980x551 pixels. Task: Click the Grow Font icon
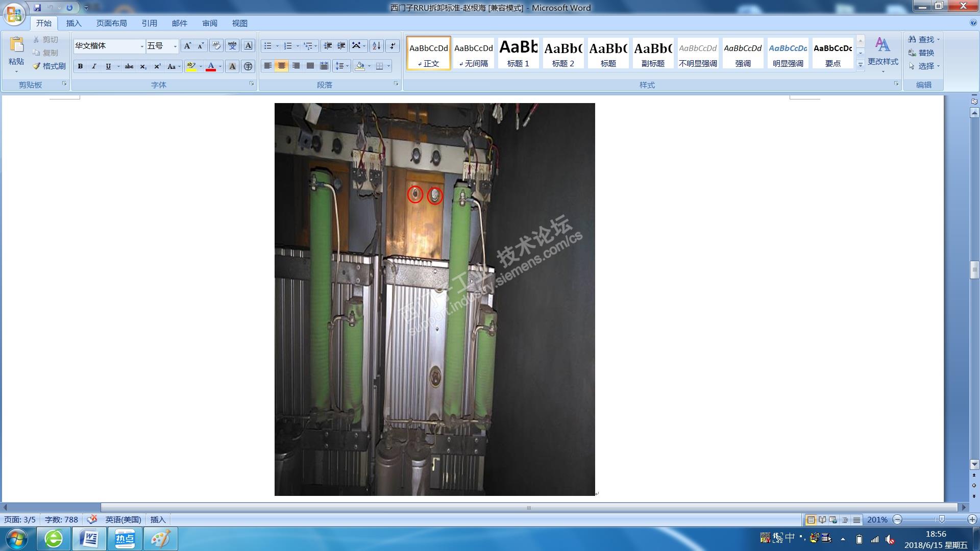tap(187, 46)
